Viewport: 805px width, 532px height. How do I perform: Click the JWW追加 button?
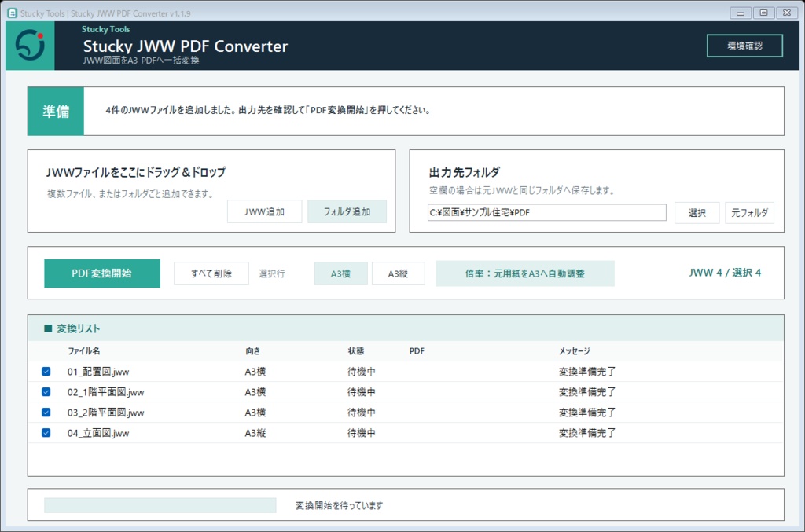point(264,211)
